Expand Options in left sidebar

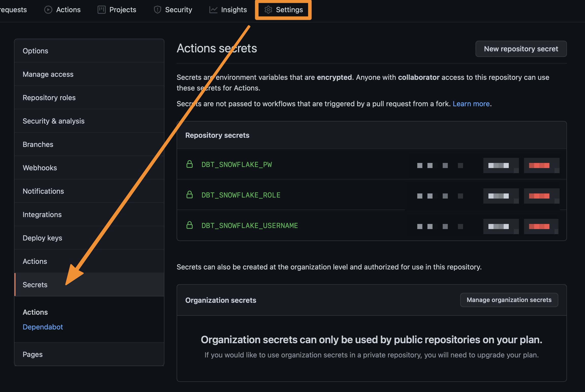(36, 50)
